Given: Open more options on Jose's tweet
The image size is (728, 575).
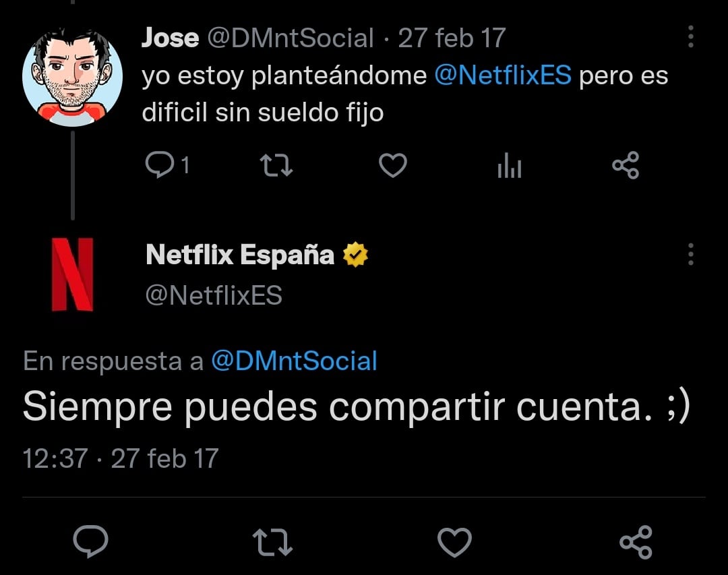Looking at the screenshot, I should pos(690,37).
